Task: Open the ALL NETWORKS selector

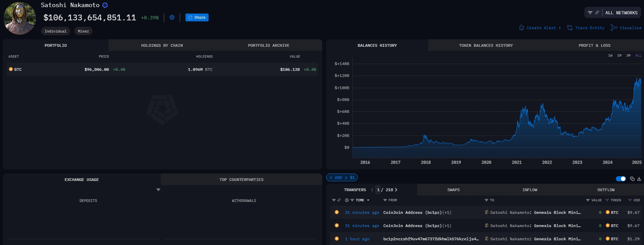Action: [x=621, y=13]
